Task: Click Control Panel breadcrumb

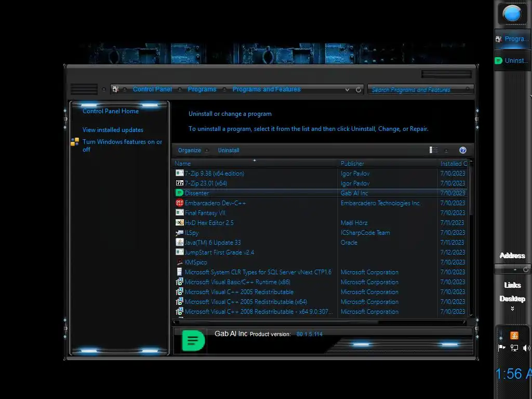Action: point(152,89)
